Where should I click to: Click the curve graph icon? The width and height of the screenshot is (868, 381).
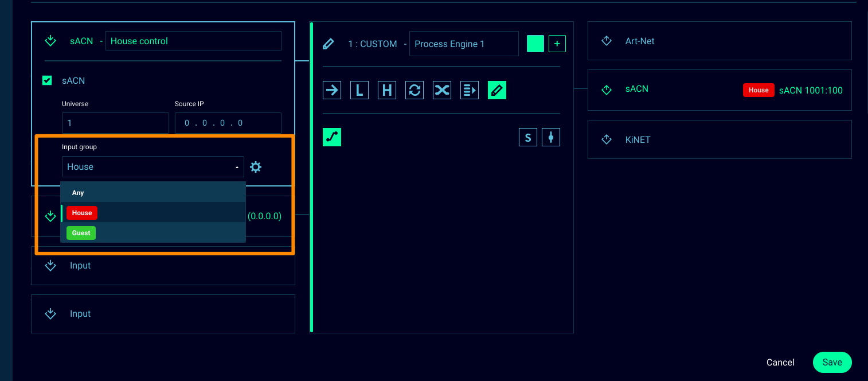coord(332,137)
